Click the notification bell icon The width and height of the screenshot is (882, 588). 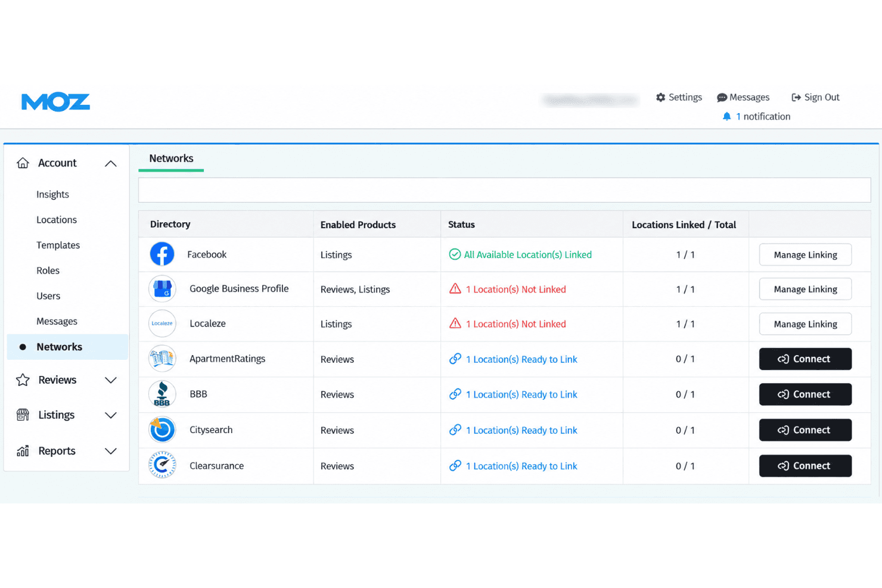(x=726, y=116)
